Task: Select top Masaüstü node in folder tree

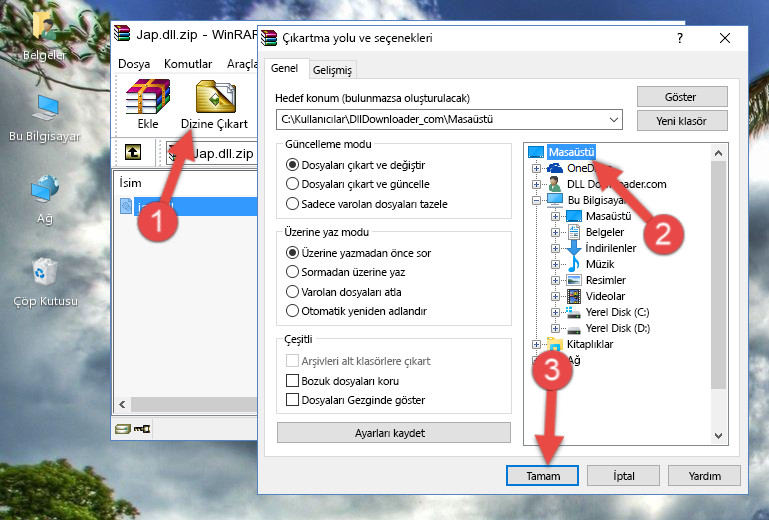Action: point(571,152)
